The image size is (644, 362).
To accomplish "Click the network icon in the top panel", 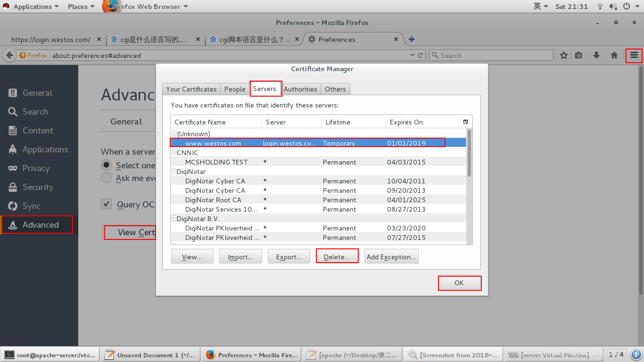I will 600,7.
